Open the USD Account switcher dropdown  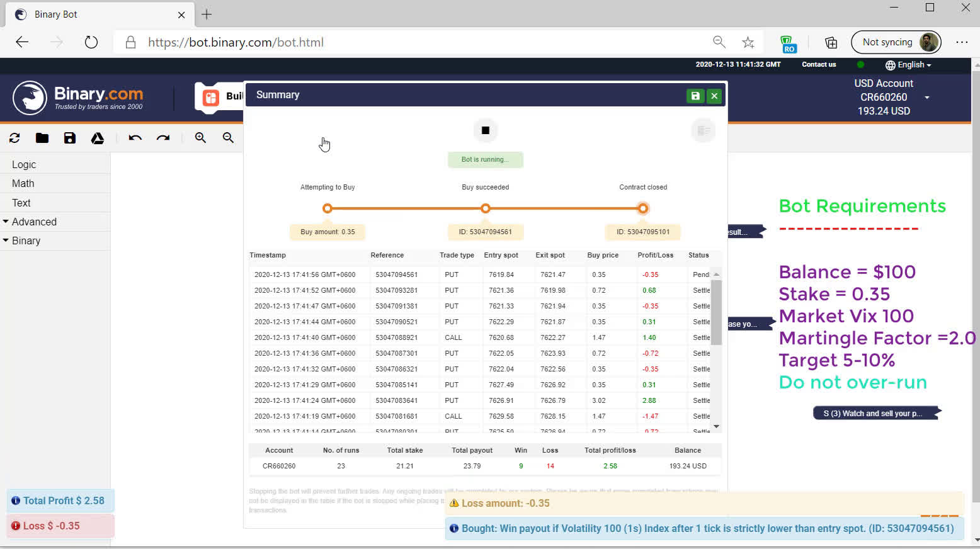(x=926, y=98)
